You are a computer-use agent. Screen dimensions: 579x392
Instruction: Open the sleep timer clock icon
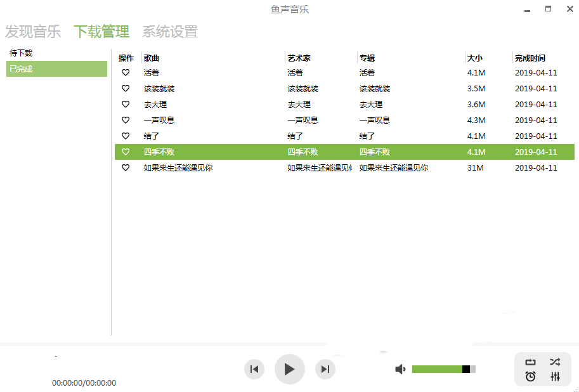pyautogui.click(x=530, y=377)
